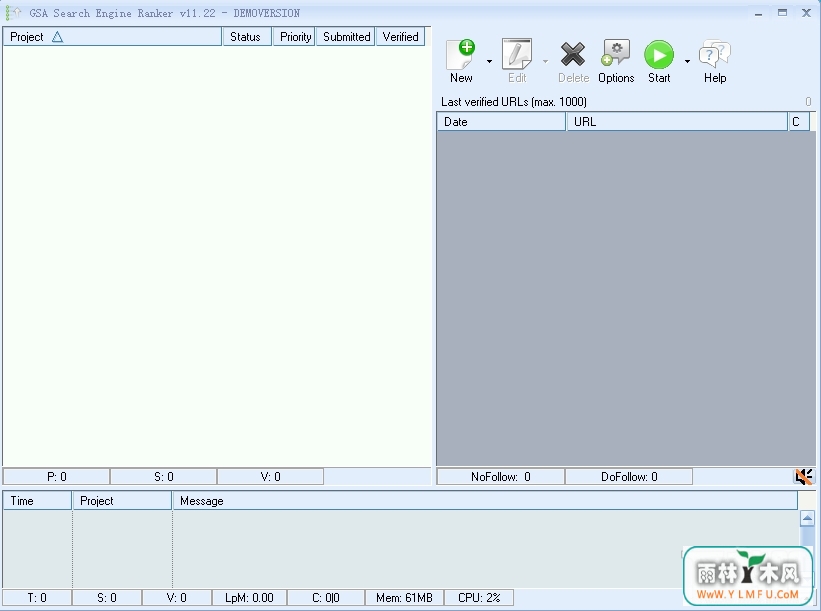
Task: Sort projects by Verified column
Action: pos(400,37)
